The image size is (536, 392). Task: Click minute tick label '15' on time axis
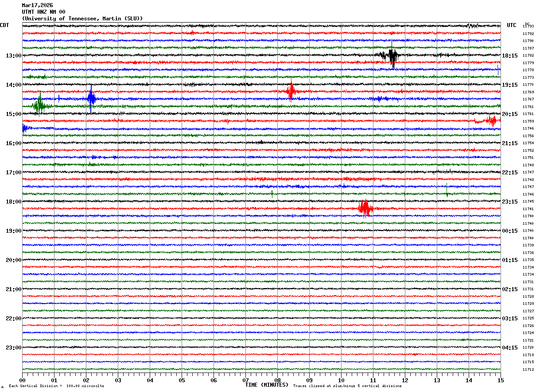tap(501, 380)
